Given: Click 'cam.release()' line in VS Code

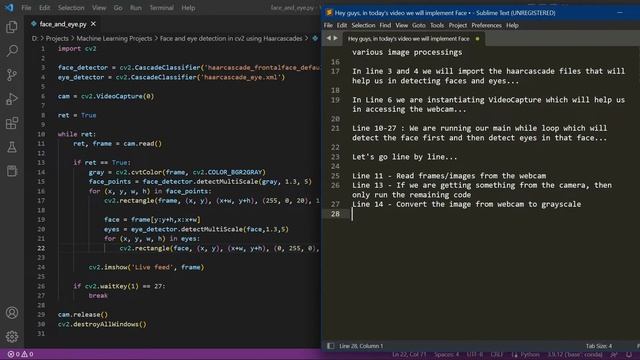Looking at the screenshot, I should point(83,315).
